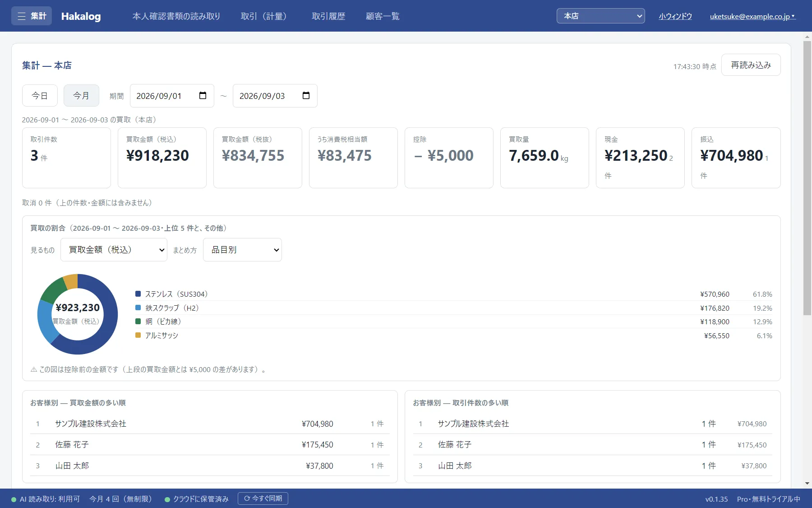The height and width of the screenshot is (508, 812).
Task: Click 佐藤 花子 in the 取引件数の多い順 list
Action: pos(455,445)
